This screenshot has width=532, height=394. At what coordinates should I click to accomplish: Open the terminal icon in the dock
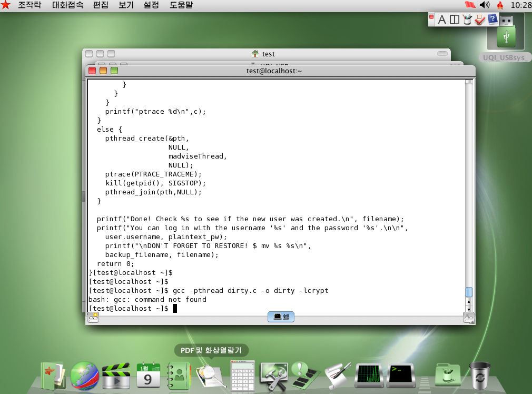[x=400, y=375]
